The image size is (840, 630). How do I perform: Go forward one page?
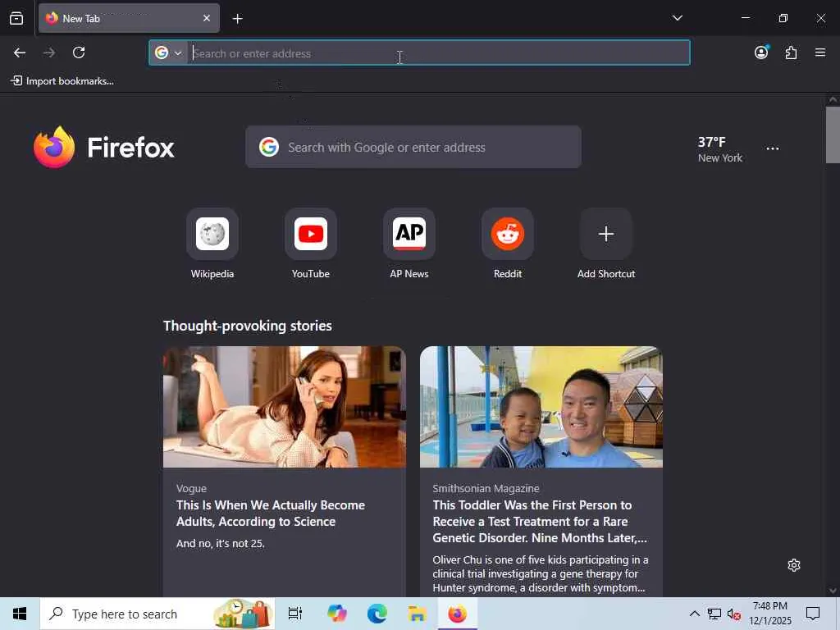point(49,52)
